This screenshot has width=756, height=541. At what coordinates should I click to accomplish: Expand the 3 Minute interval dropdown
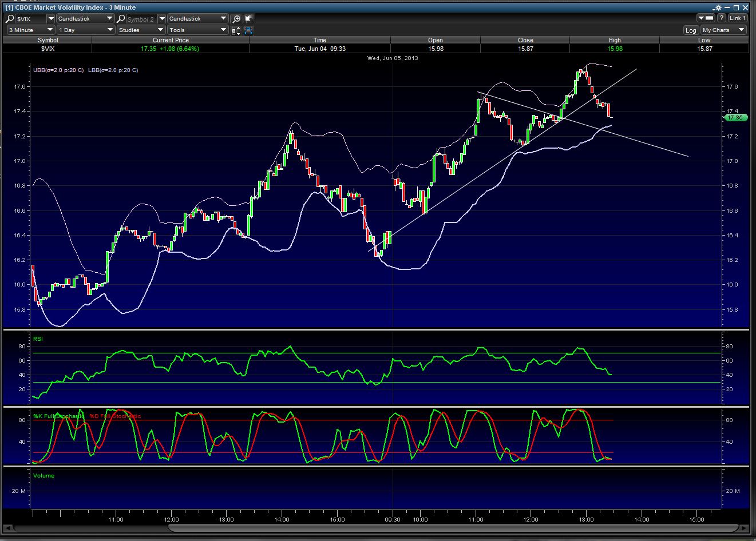[x=30, y=30]
